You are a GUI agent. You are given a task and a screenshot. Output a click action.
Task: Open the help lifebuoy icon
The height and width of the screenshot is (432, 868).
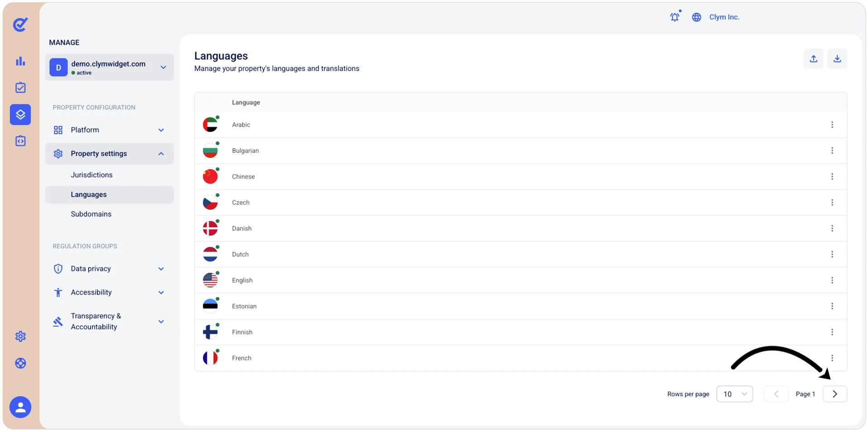pos(20,363)
